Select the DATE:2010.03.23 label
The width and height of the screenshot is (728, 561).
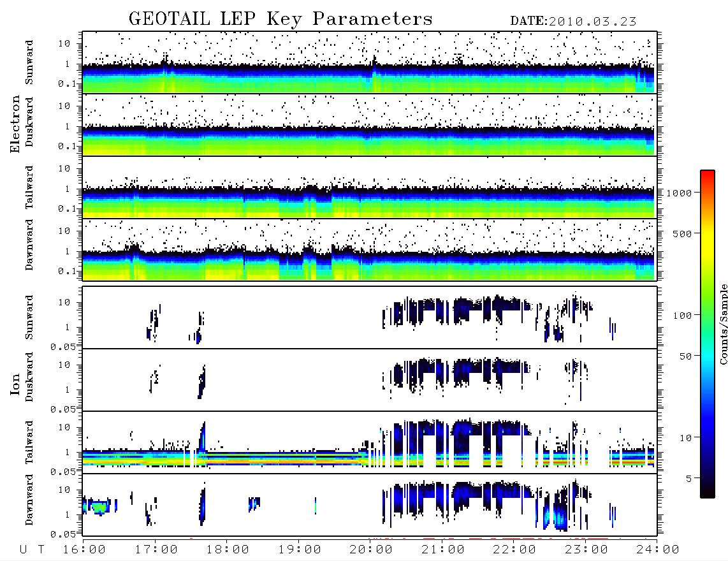coord(573,22)
